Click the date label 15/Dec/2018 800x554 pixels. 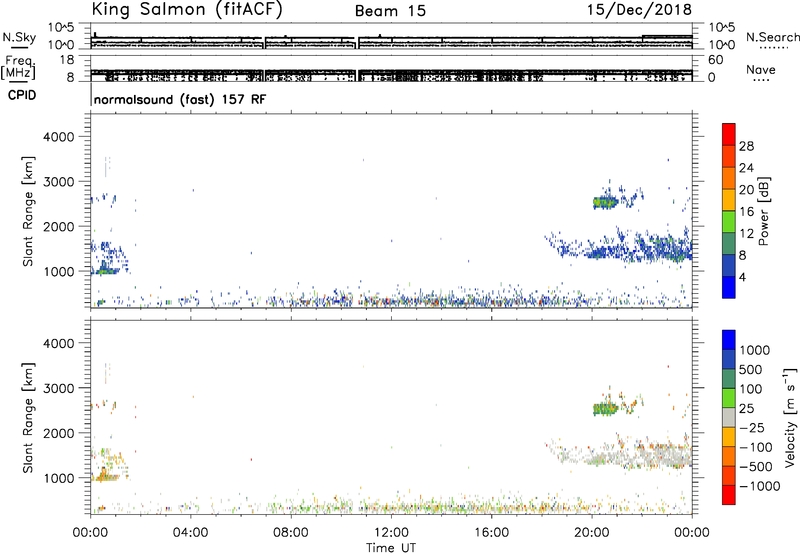tap(639, 9)
